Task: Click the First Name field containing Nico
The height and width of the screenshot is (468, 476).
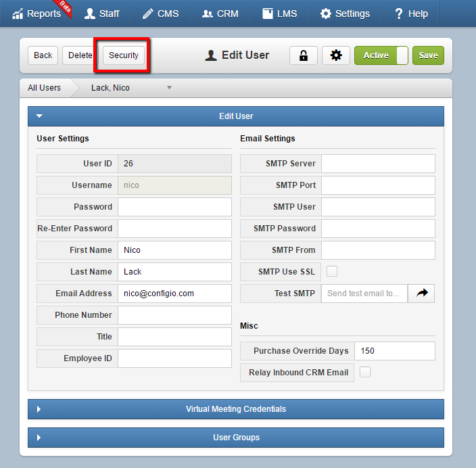Action: click(174, 250)
